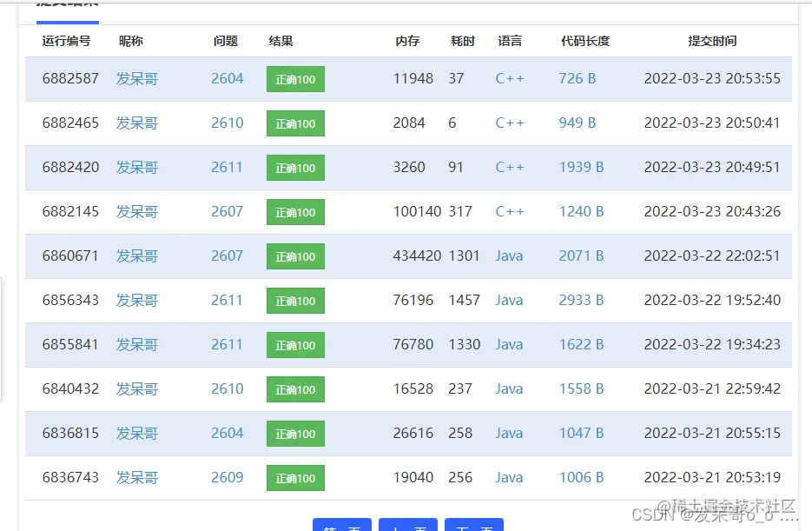Screen dimensions: 812x531
Task: View 1622 B code length link
Action: 581,344
